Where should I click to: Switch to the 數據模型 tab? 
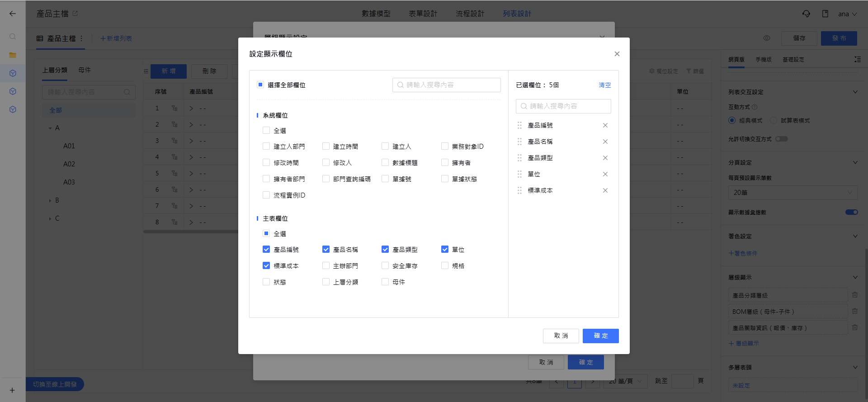(376, 14)
